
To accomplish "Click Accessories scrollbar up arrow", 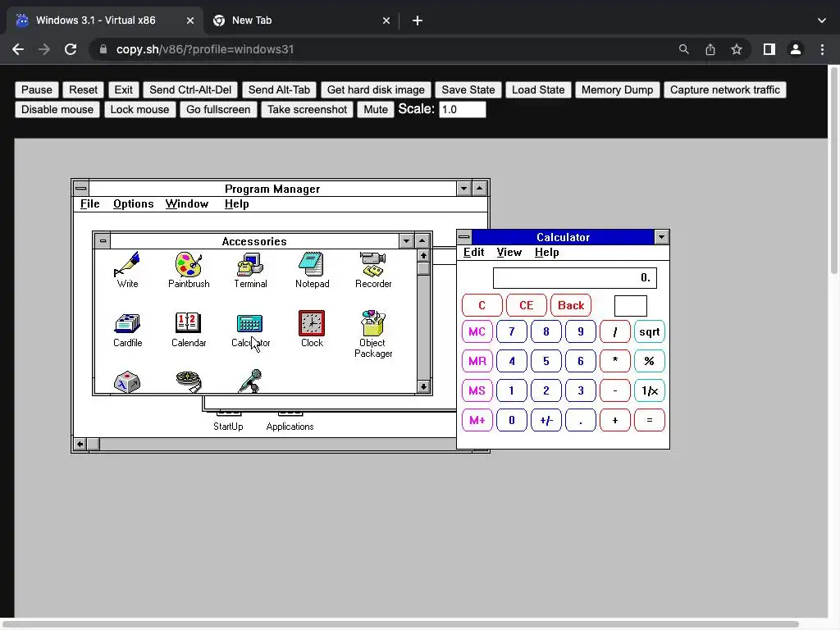I will 423,256.
